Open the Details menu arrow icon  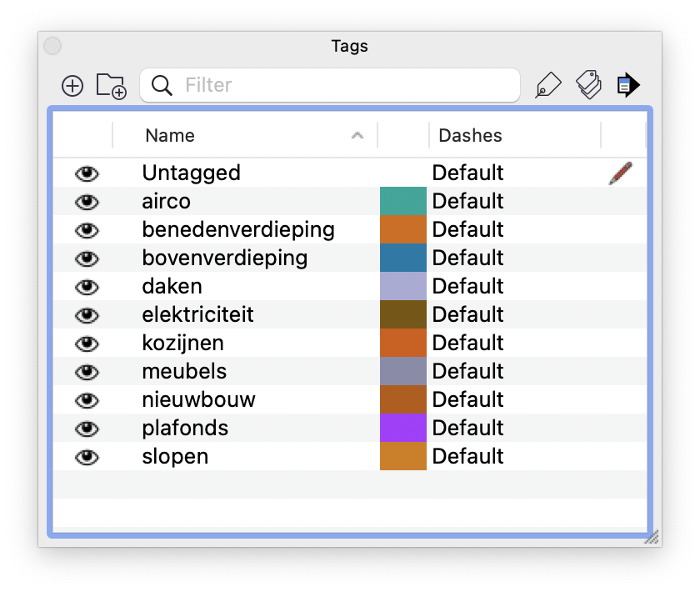[x=628, y=85]
